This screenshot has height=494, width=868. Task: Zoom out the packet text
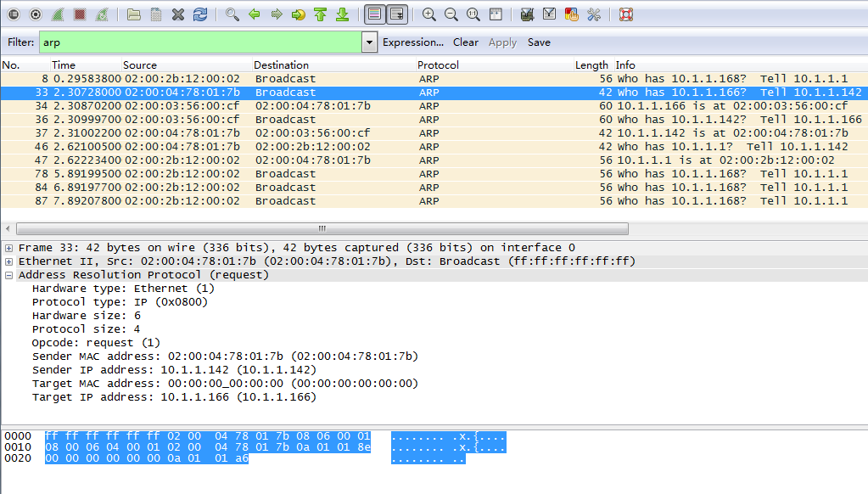point(451,14)
